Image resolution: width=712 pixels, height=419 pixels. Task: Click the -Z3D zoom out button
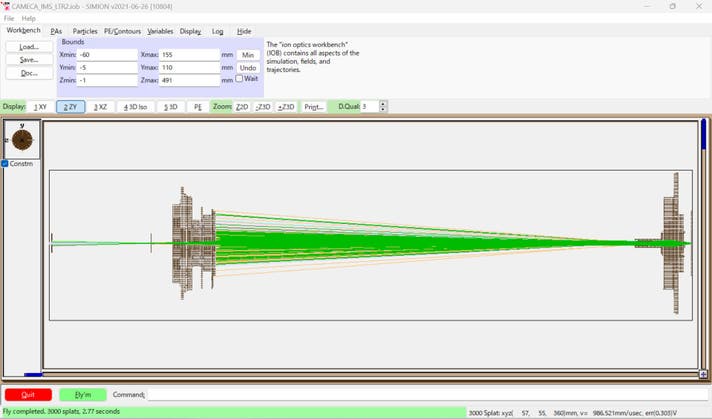click(263, 106)
